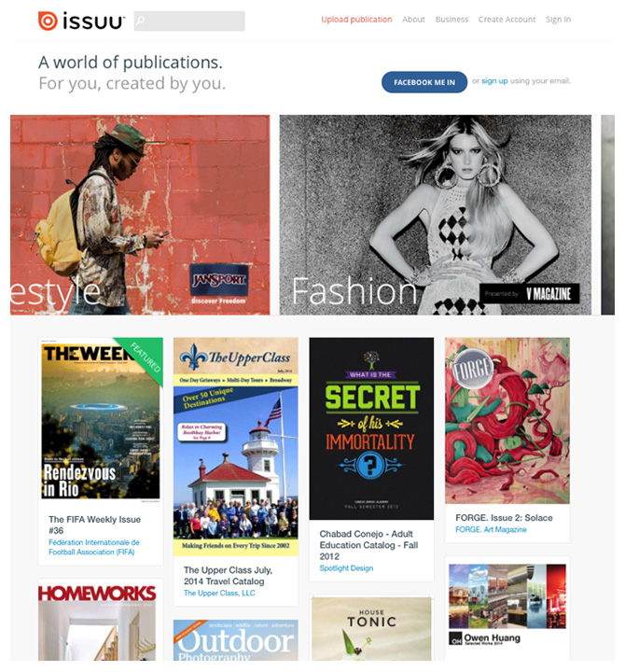Go to the Business page

pos(451,20)
